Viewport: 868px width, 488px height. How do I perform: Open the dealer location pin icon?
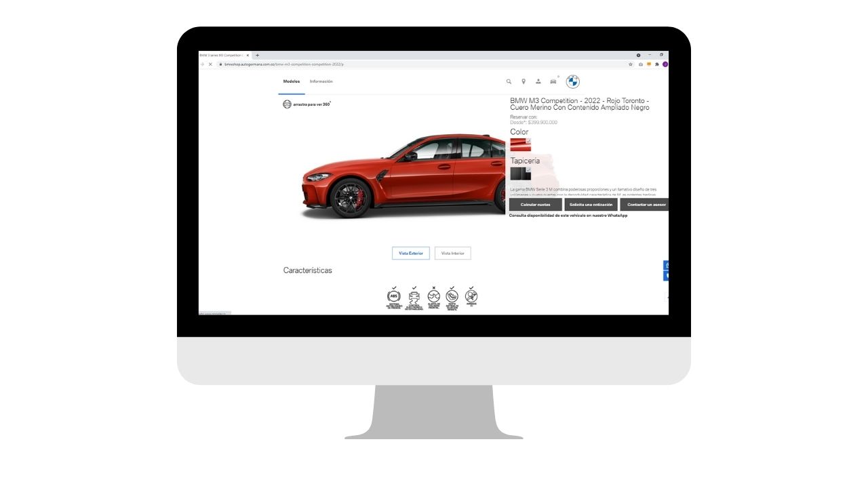point(524,81)
